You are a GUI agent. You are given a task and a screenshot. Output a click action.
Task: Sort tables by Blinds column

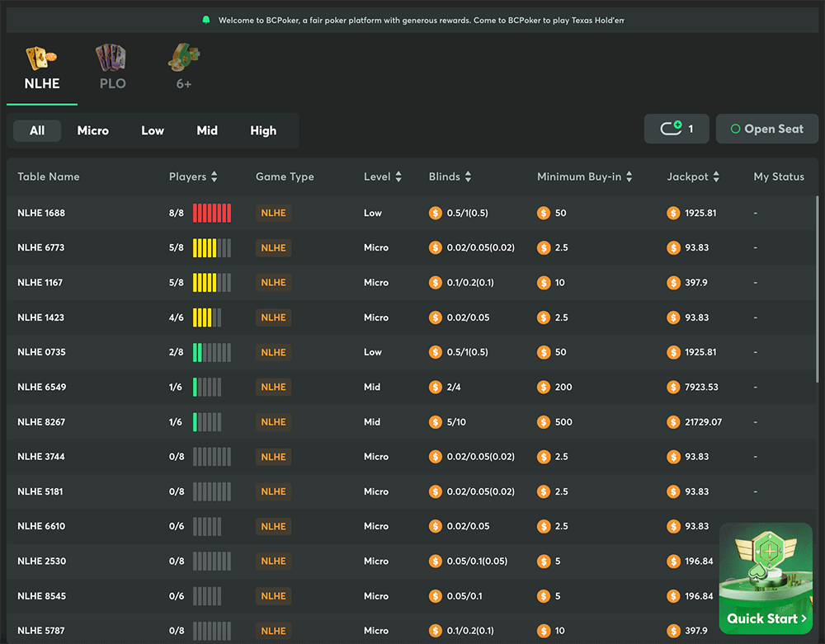pos(468,176)
